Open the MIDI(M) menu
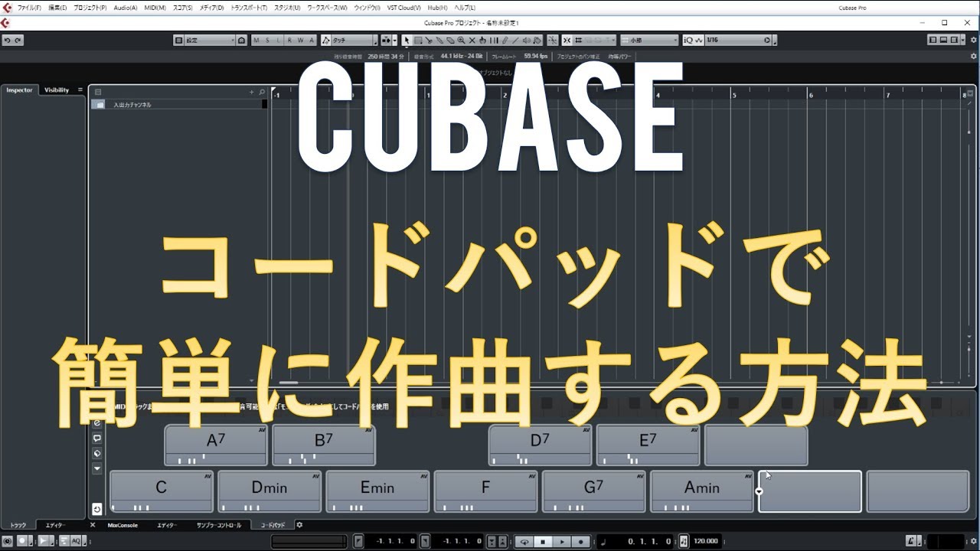Screen dimensions: 980x551 [x=155, y=8]
